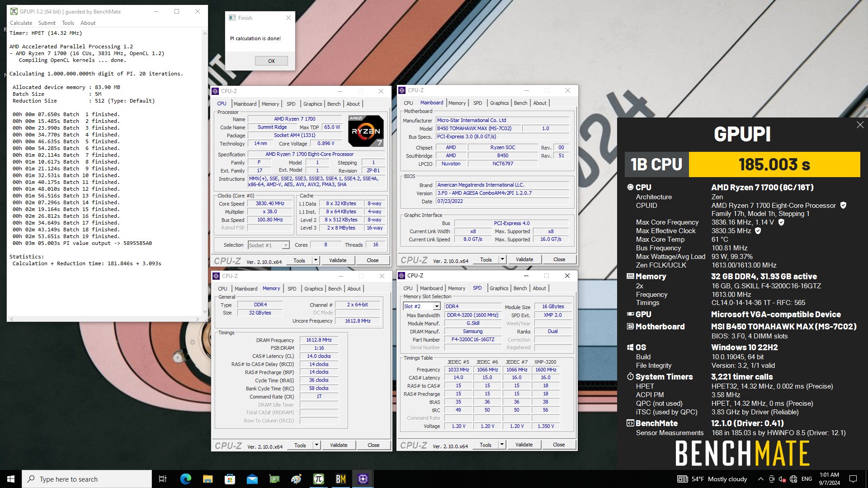The height and width of the screenshot is (488, 868).
Task: Click the GPUPI vertical scrollbar
Action: pyautogui.click(x=205, y=172)
